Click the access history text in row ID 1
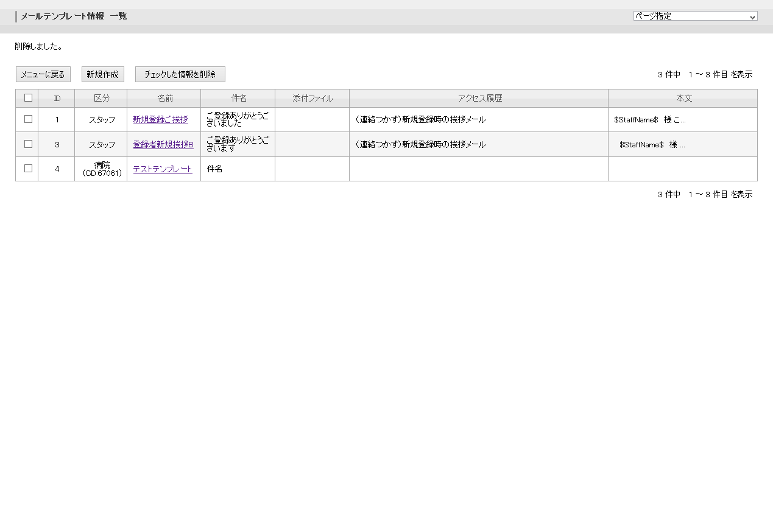 [420, 120]
